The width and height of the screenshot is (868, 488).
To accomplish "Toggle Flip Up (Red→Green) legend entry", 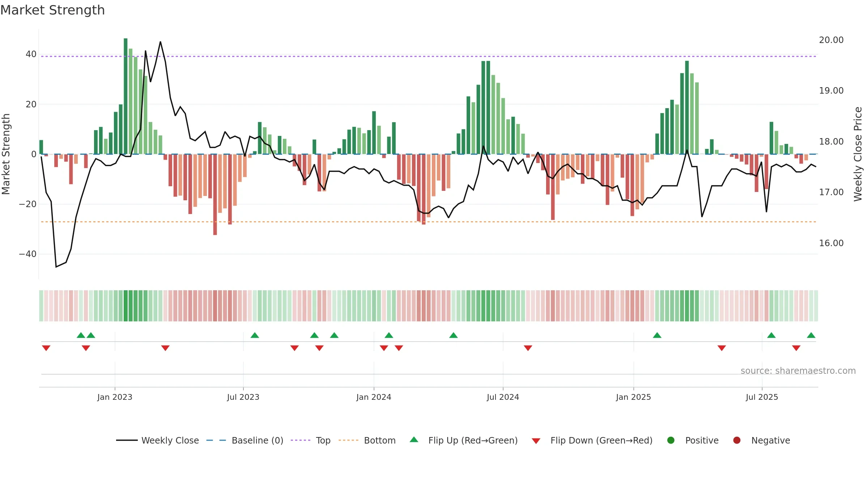I will (464, 440).
